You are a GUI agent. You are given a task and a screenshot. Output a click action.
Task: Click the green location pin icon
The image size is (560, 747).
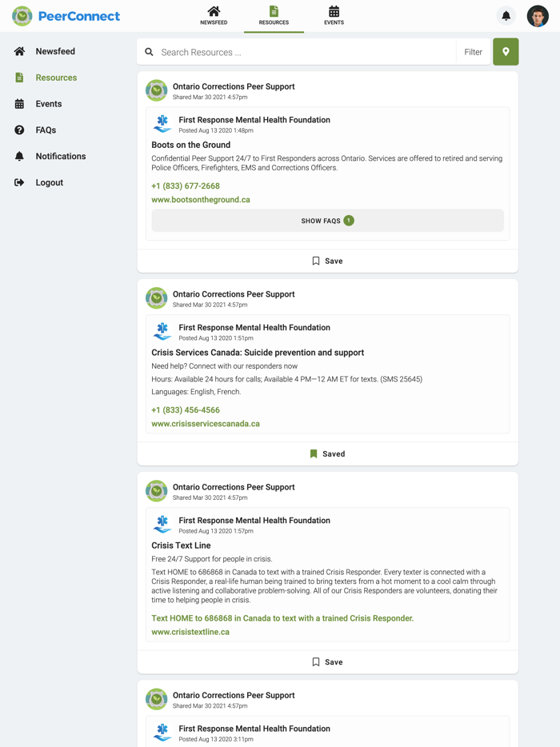[506, 51]
